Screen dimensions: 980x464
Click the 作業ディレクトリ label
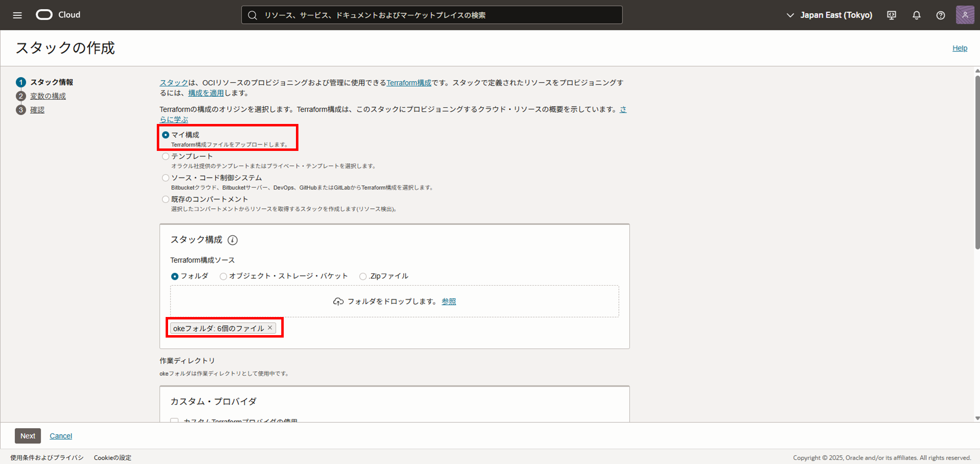(x=187, y=361)
